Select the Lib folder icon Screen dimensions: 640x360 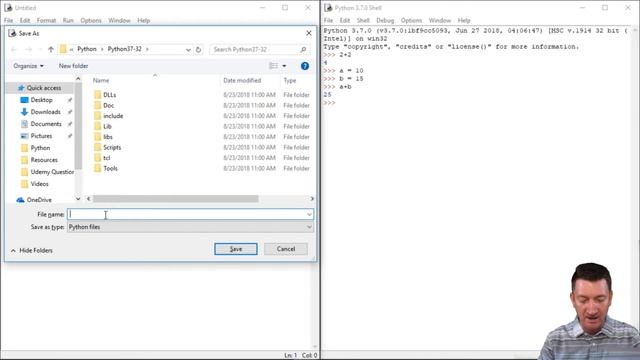(x=98, y=127)
